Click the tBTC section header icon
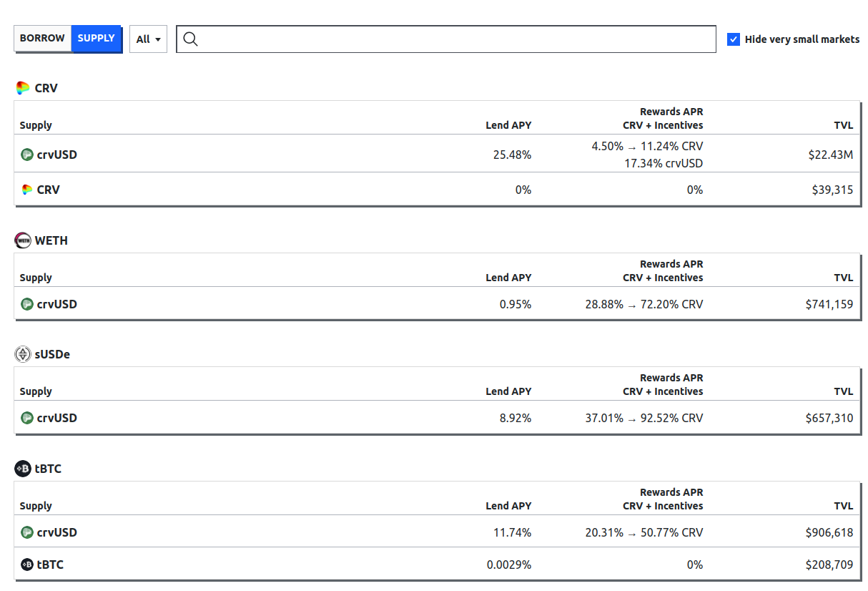The height and width of the screenshot is (591, 868). tap(23, 469)
